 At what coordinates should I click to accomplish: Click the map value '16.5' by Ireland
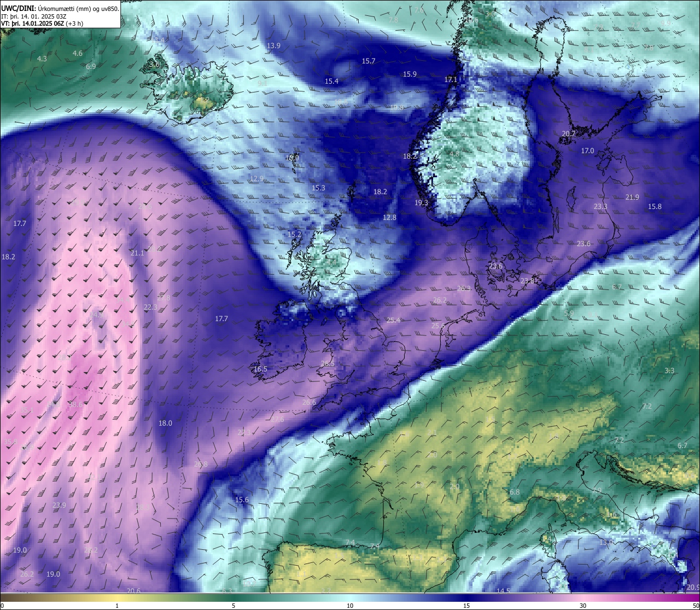pos(260,369)
